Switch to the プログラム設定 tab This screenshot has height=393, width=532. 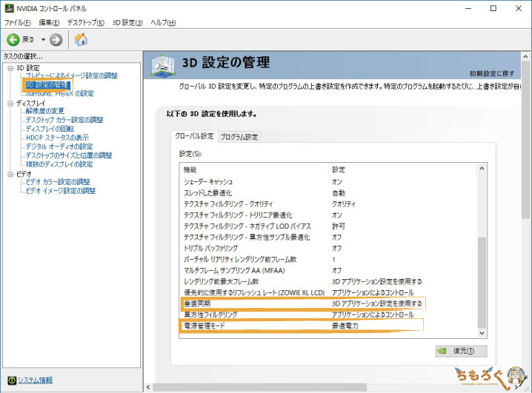[239, 137]
